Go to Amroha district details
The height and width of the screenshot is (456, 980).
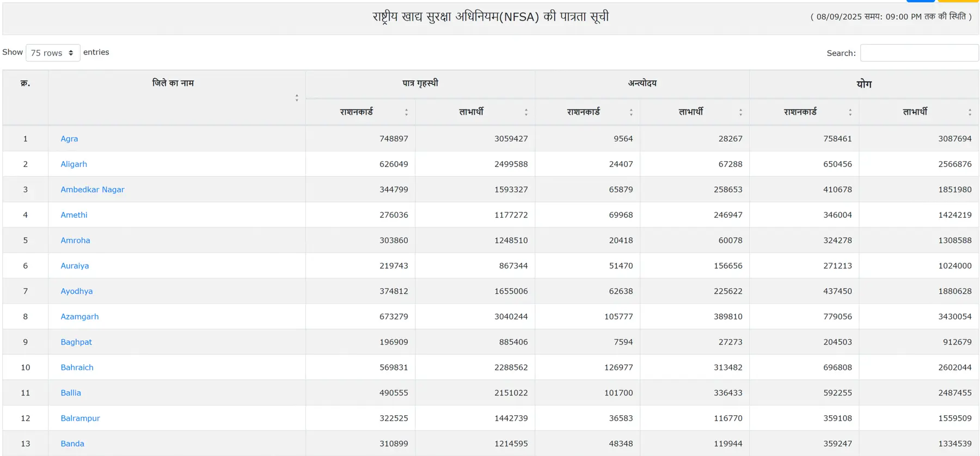(x=75, y=241)
